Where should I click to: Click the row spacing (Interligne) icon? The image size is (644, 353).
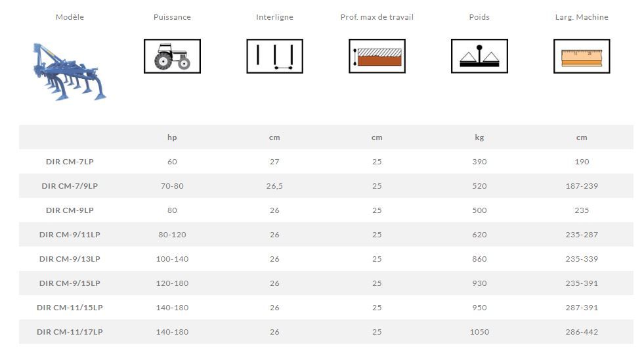point(274,56)
